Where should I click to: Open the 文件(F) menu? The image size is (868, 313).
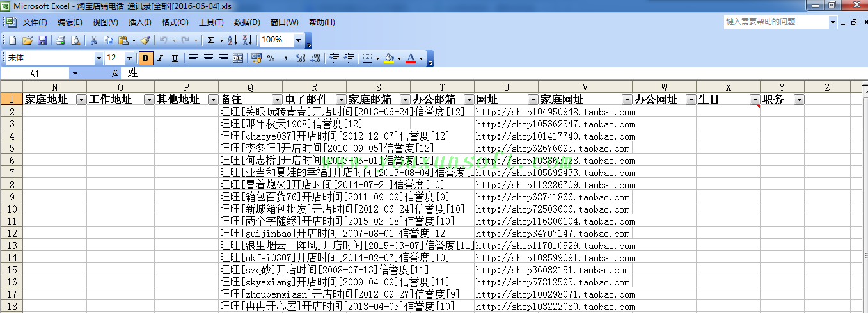click(x=35, y=22)
